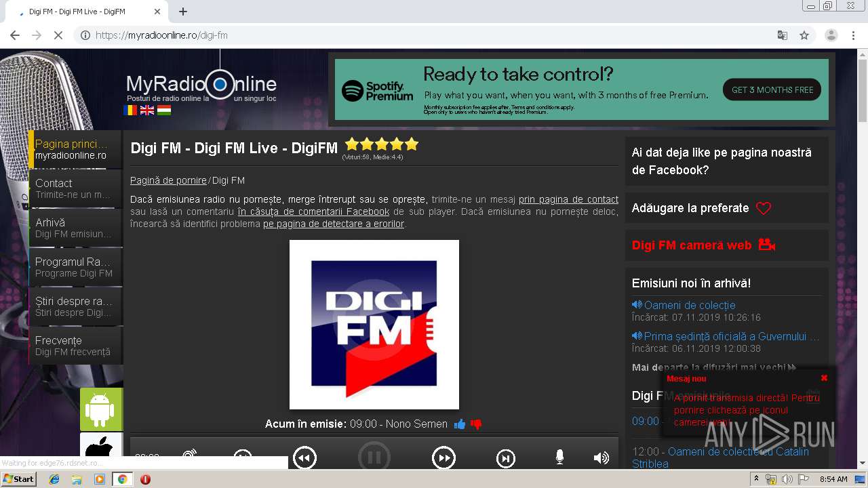Close the Digi FM browser tab

[x=157, y=12]
